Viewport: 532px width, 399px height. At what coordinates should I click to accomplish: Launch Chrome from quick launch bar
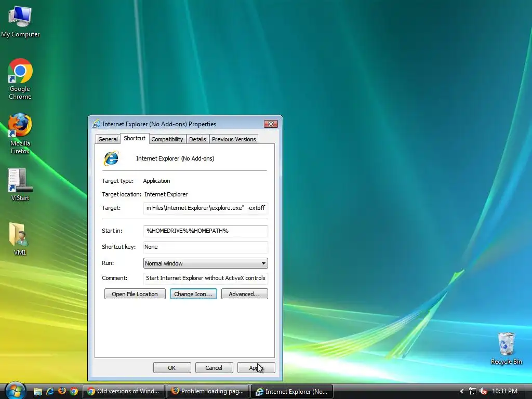pyautogui.click(x=74, y=392)
